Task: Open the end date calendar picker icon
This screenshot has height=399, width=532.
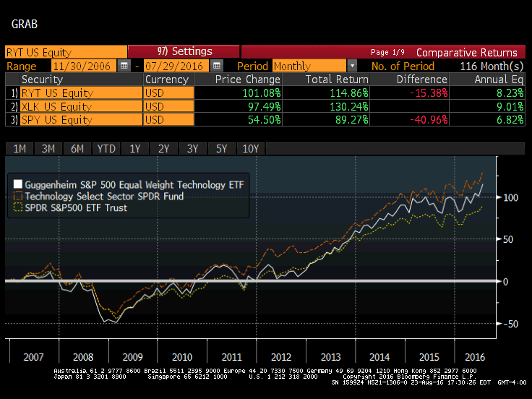Action: click(x=216, y=66)
